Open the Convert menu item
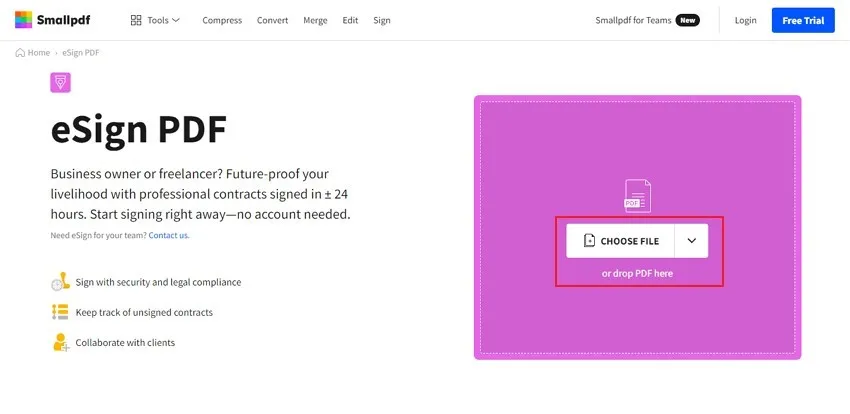 coord(272,20)
